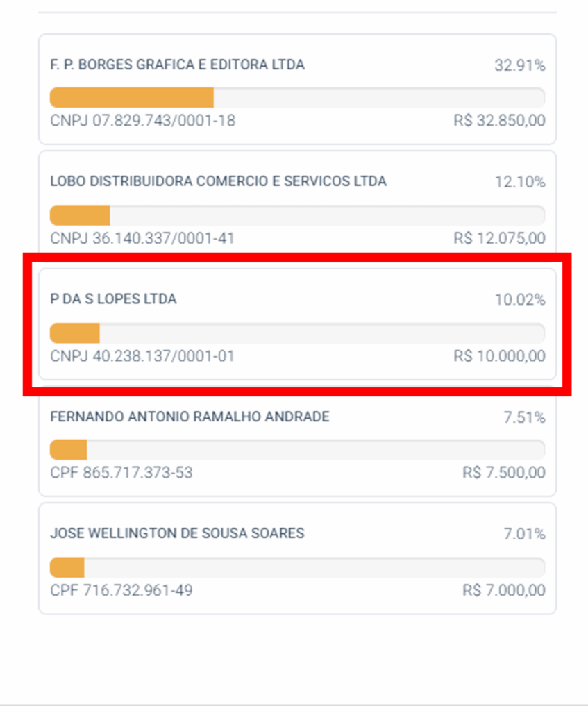Click CPF 716.732.961-49 text

click(121, 590)
